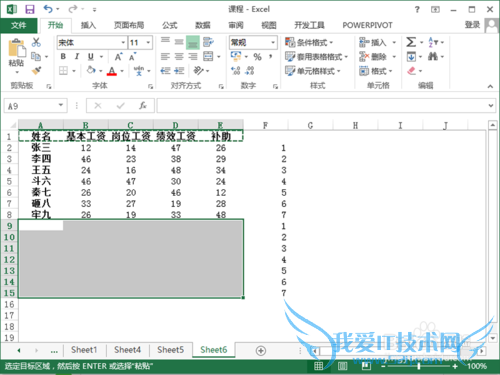Click the Borders icon
Image resolution: width=500 pixels, height=375 pixels.
tap(63, 71)
